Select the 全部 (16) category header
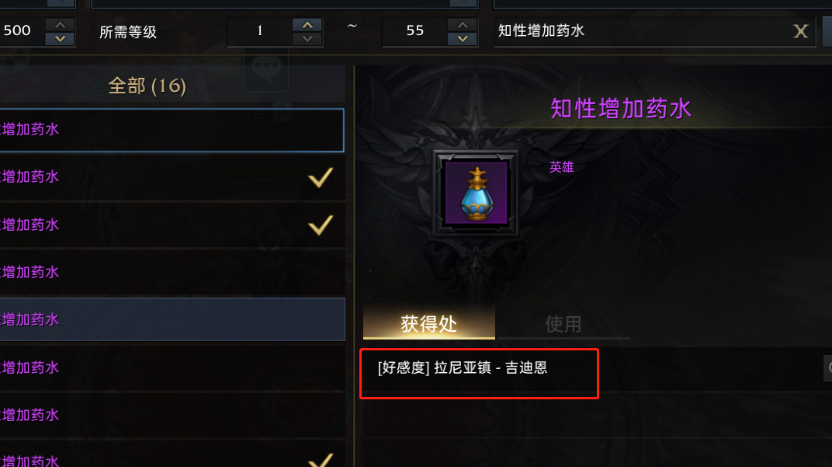This screenshot has width=832, height=467. 147,85
